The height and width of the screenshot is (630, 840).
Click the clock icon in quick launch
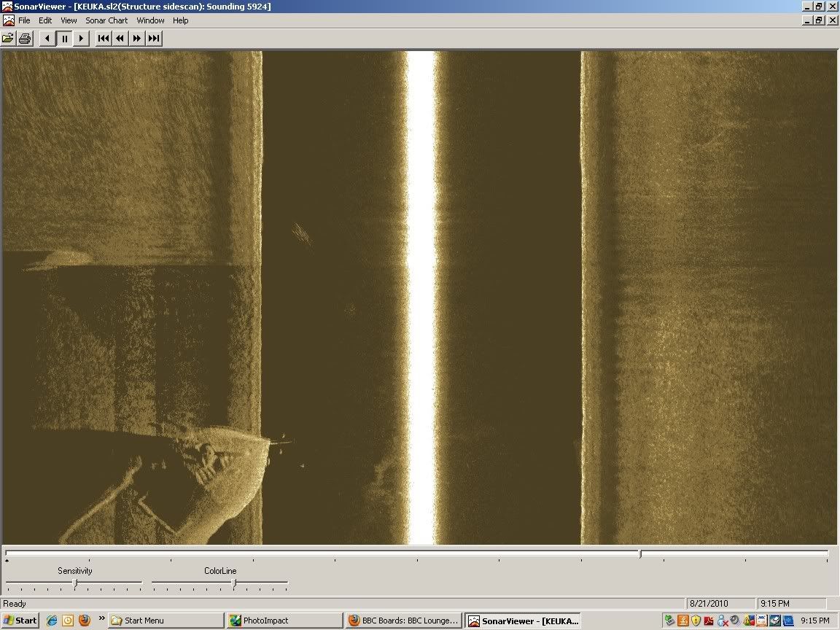coord(68,621)
